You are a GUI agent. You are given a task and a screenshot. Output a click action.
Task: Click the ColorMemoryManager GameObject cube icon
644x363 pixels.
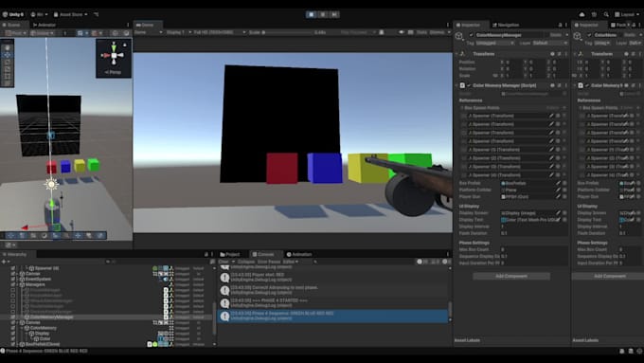click(459, 36)
